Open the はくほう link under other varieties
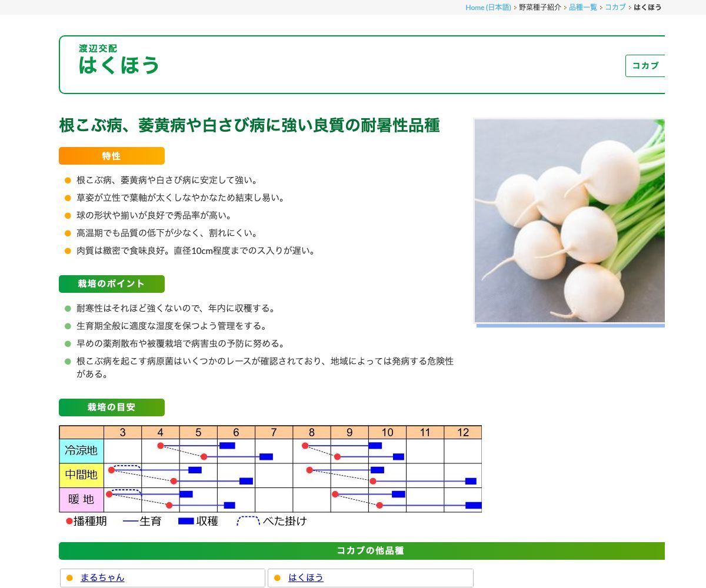The width and height of the screenshot is (706, 588). coord(306,578)
